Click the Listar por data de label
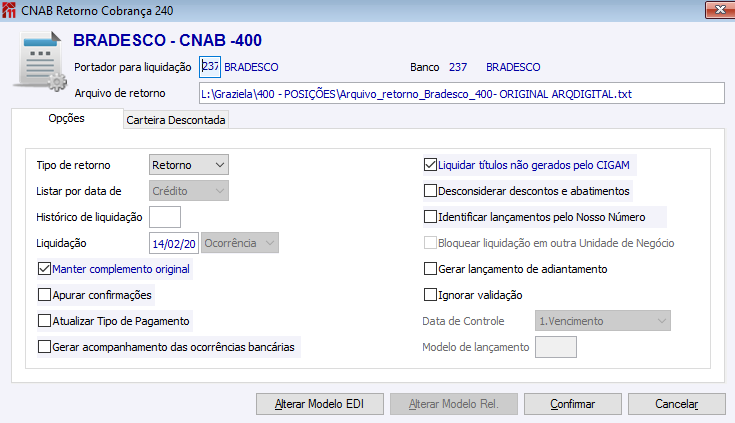The image size is (735, 423). pos(79,191)
